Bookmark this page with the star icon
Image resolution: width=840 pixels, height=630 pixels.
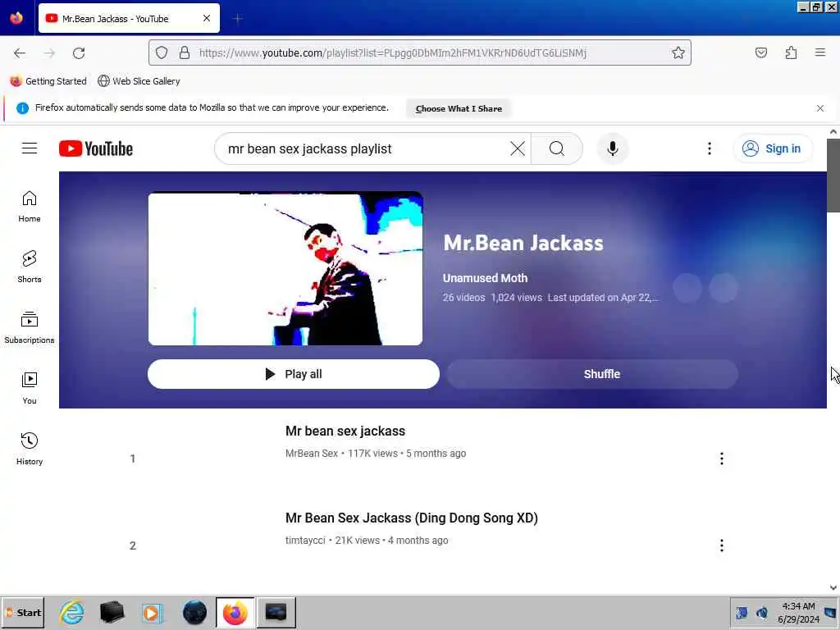tap(678, 52)
